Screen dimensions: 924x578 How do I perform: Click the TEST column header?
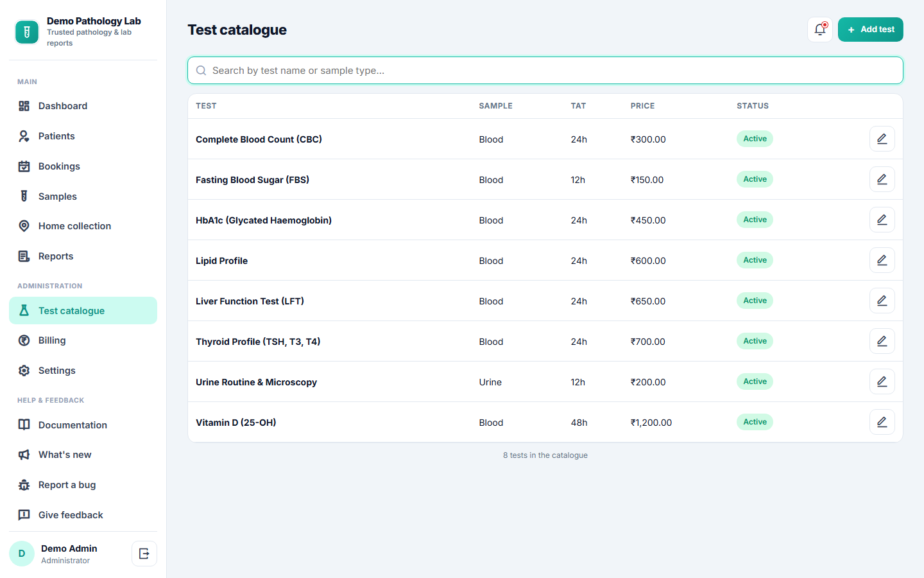[x=206, y=106]
